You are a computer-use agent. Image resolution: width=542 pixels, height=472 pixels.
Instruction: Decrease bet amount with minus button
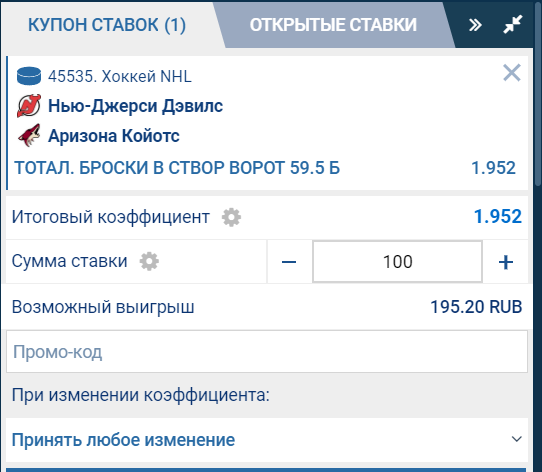click(x=289, y=262)
